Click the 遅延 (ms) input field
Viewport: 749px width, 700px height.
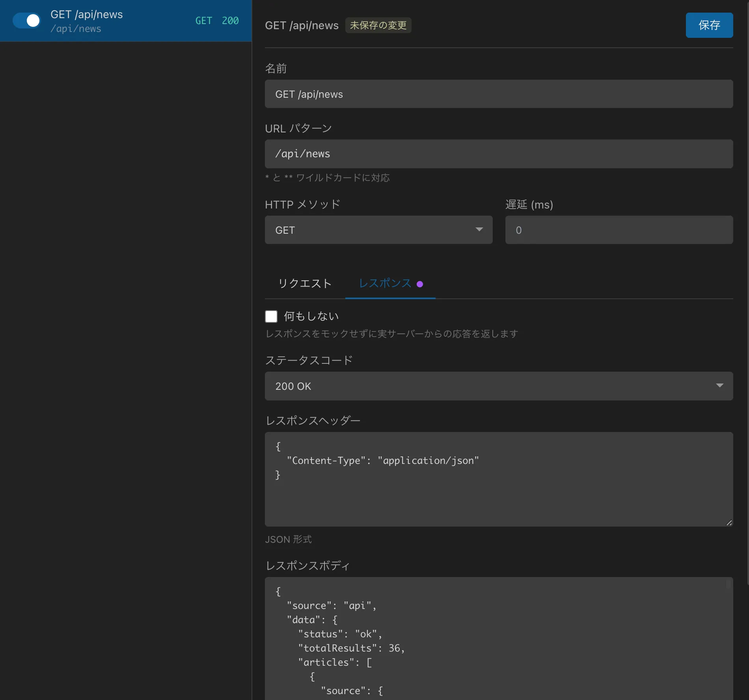(x=619, y=230)
